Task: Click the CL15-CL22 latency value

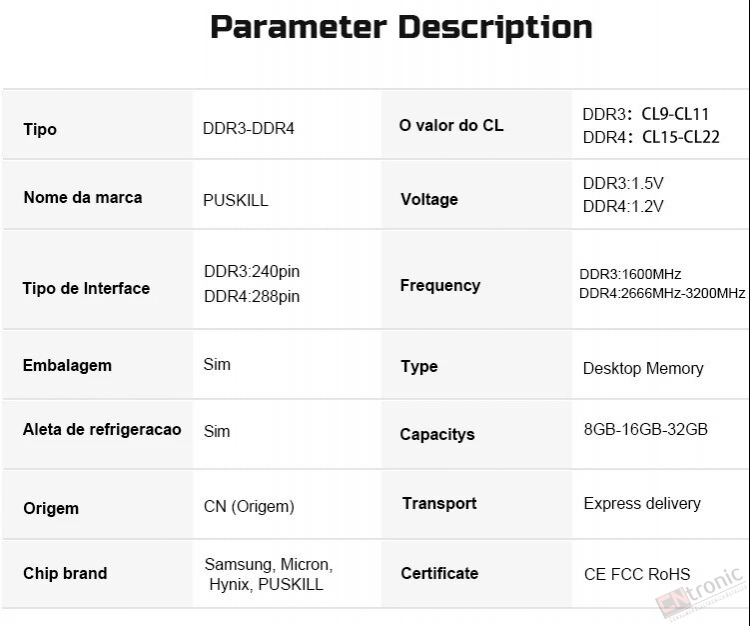Action: click(681, 137)
